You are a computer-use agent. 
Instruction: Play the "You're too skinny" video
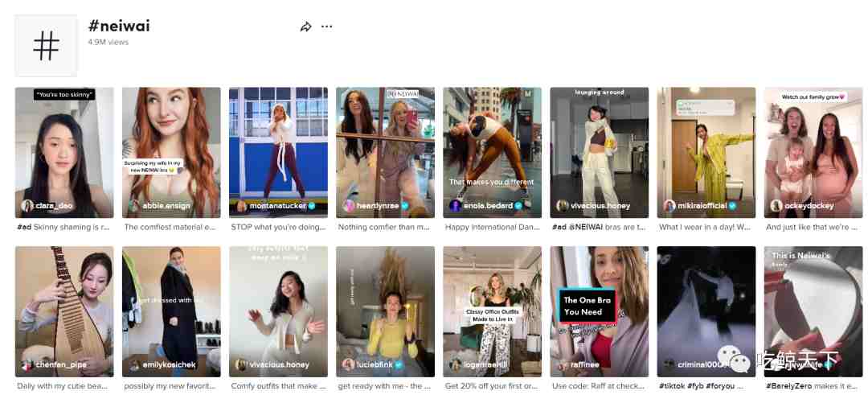(64, 152)
